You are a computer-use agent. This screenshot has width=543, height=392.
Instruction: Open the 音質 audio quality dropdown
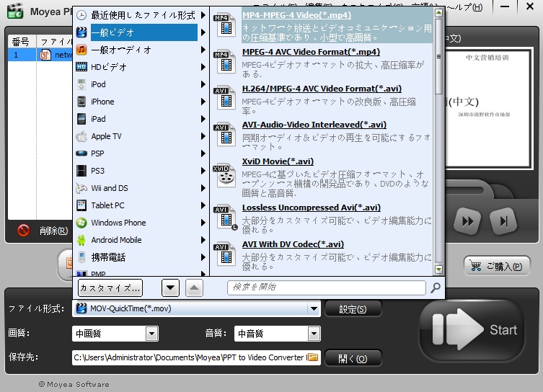coord(277,334)
